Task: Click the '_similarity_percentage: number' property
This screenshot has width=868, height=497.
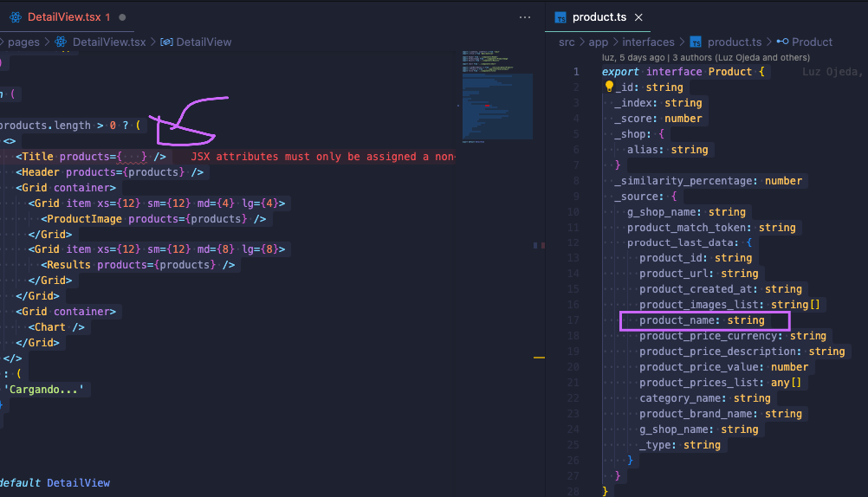Action: click(709, 180)
